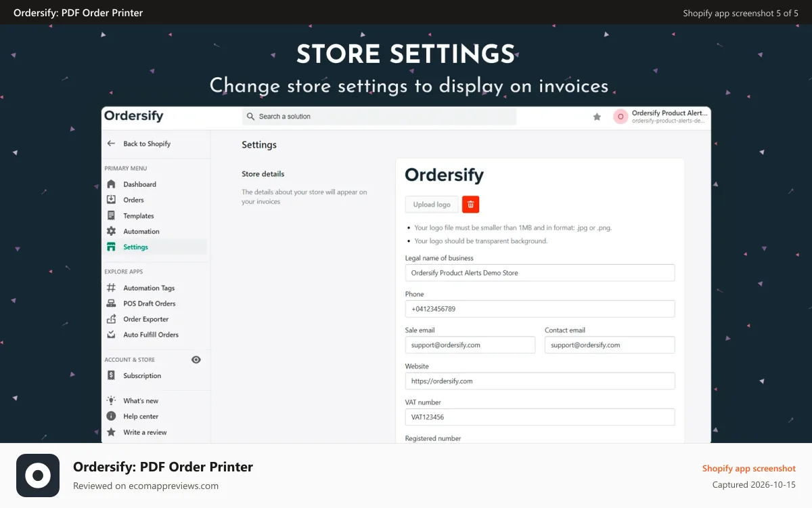Click the Back to Shopify arrow icon
The height and width of the screenshot is (508, 812).
(x=111, y=144)
